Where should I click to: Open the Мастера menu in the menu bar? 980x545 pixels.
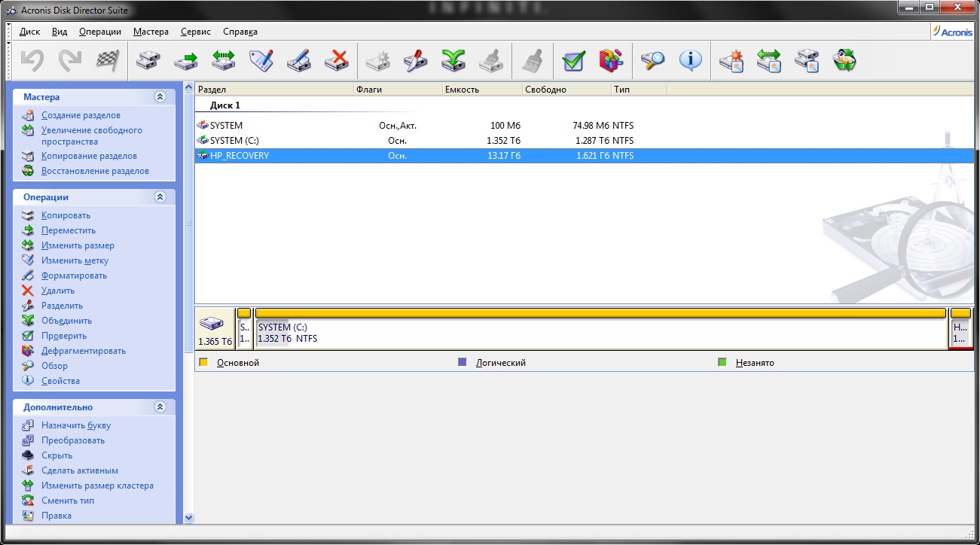click(151, 32)
